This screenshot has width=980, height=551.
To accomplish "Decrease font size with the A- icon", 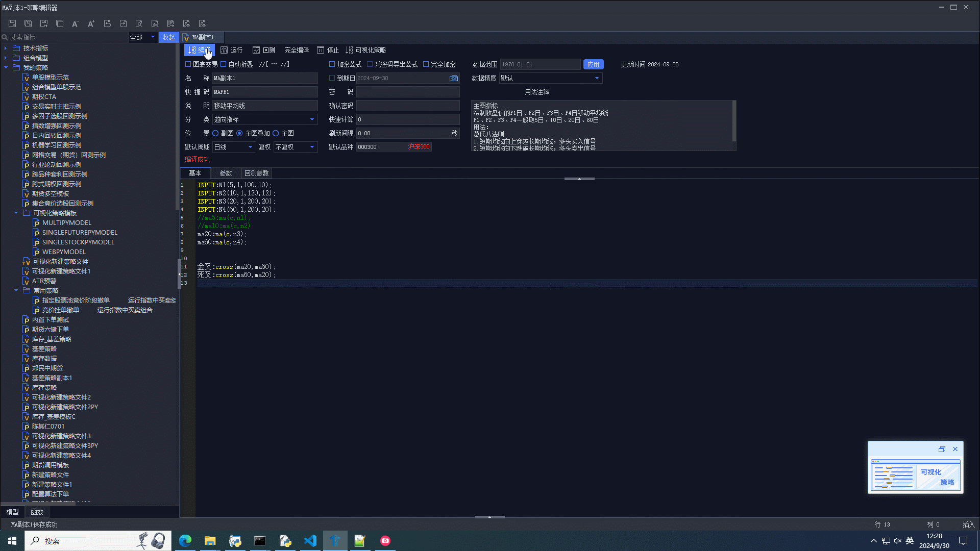I will (76, 23).
